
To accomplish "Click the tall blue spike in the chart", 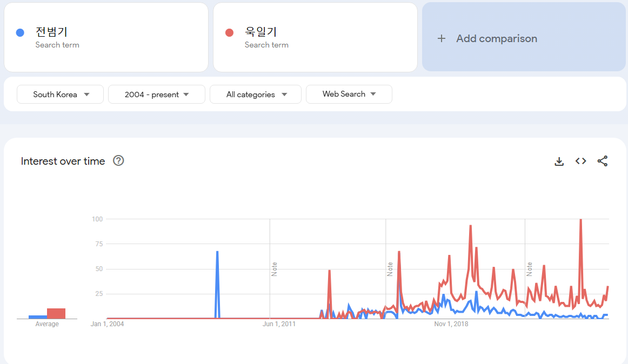I will pyautogui.click(x=217, y=253).
